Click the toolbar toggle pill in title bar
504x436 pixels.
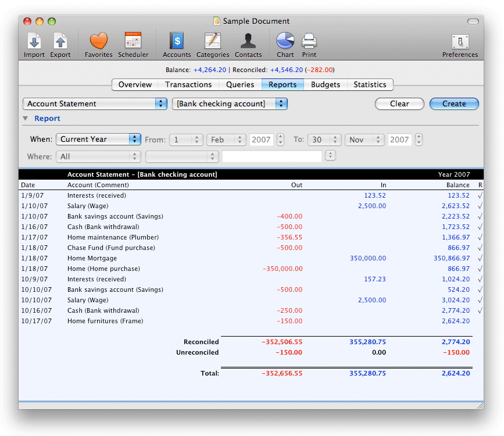(x=473, y=22)
